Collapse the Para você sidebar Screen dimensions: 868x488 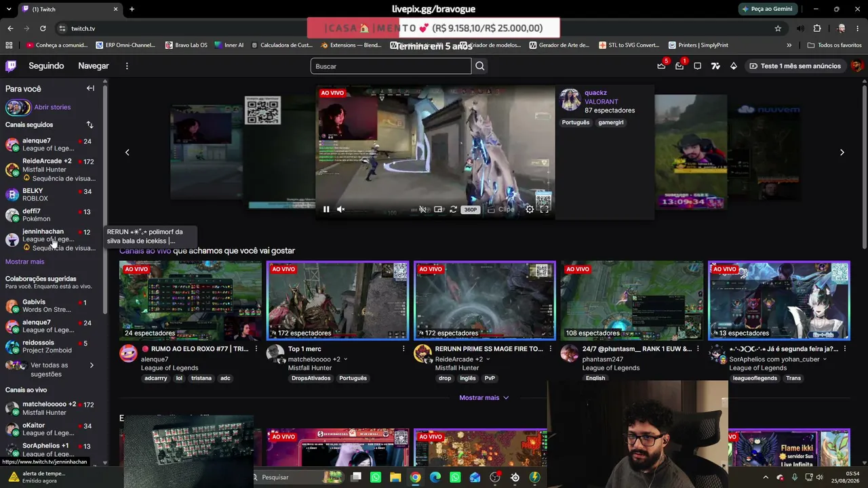click(90, 88)
